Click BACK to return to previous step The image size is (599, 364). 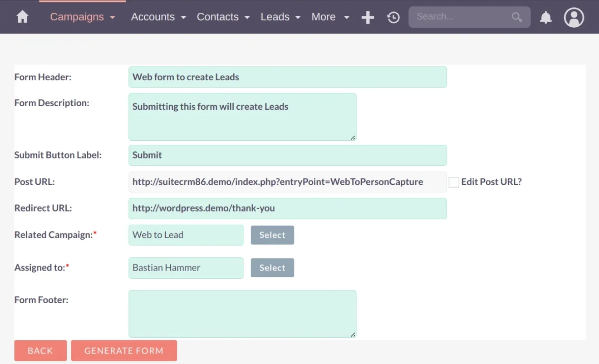point(40,350)
